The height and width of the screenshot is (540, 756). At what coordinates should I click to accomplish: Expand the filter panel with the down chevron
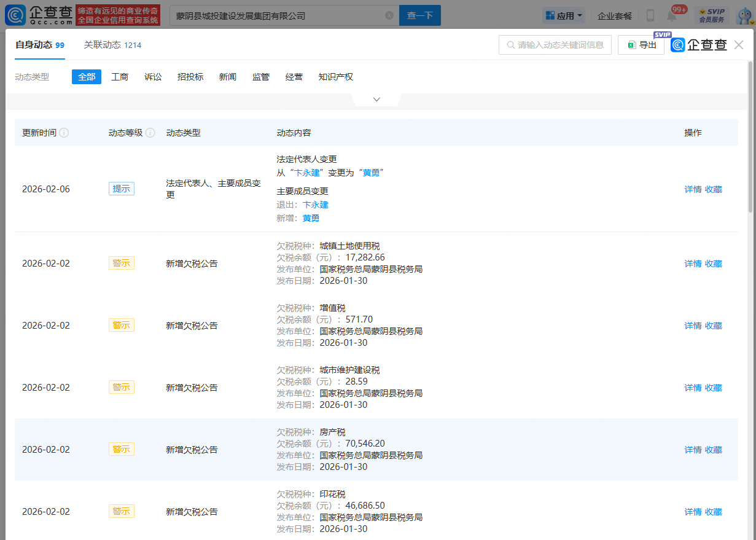pos(376,100)
